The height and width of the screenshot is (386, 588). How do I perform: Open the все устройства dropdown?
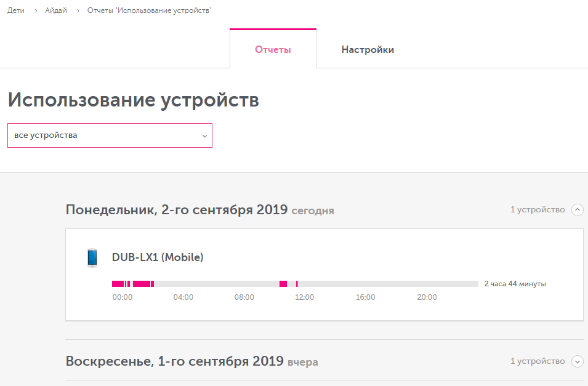tap(110, 135)
